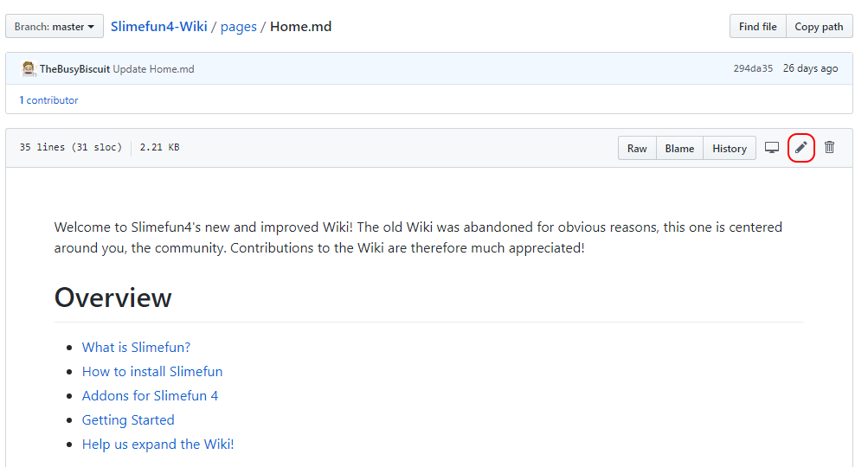The height and width of the screenshot is (467, 868).
Task: Click the trash delete file icon
Action: coord(829,148)
